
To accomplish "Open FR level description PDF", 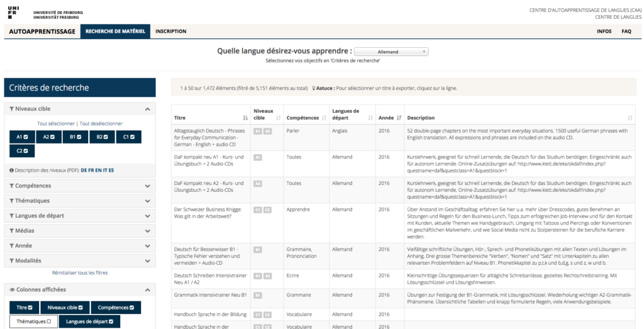I will [x=91, y=170].
